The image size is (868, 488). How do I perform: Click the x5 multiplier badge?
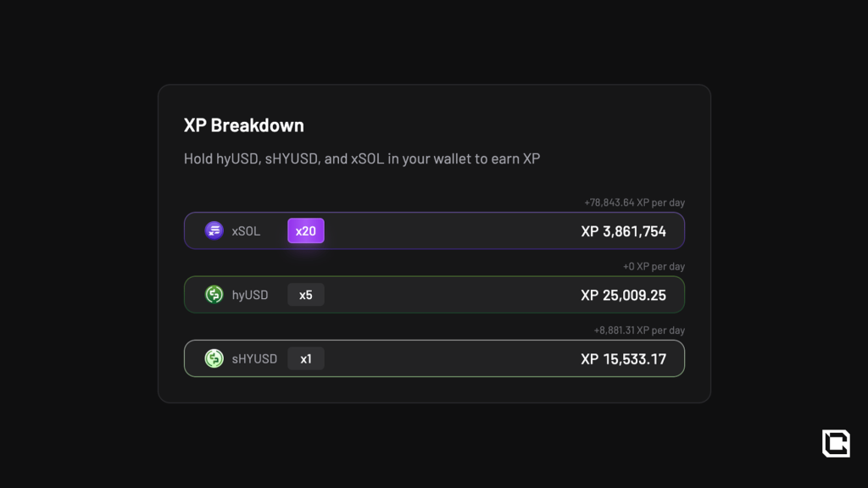coord(306,295)
